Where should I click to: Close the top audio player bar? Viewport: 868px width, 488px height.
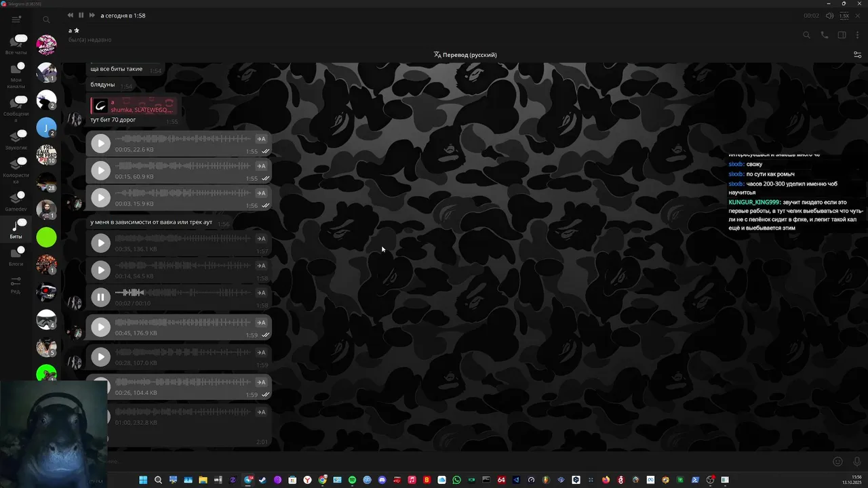click(859, 16)
